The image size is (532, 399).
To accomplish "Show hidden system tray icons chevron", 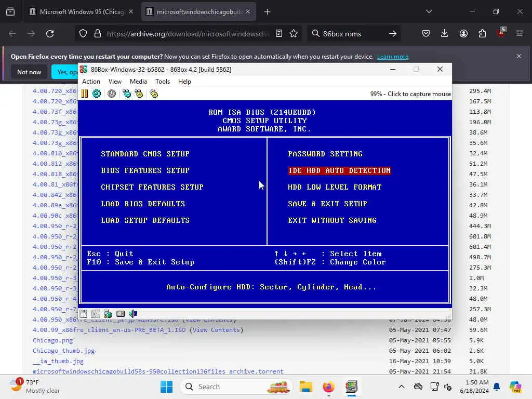I will click(x=402, y=387).
